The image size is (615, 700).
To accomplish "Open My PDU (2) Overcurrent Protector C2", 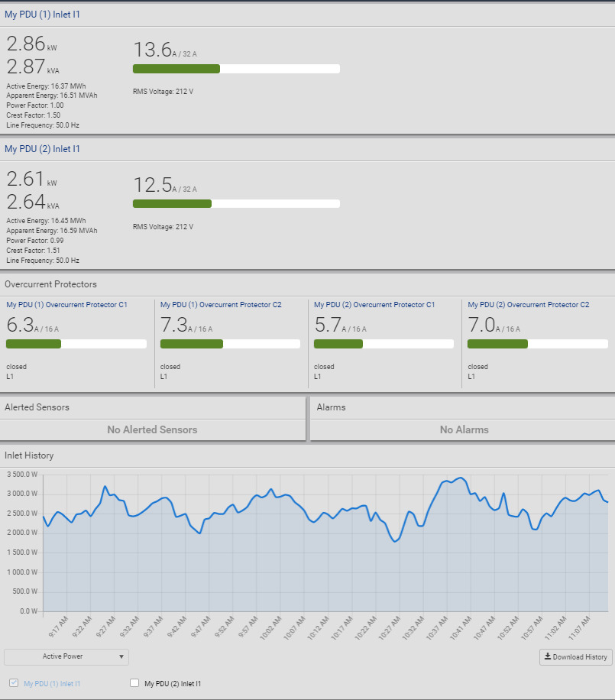I will [528, 304].
